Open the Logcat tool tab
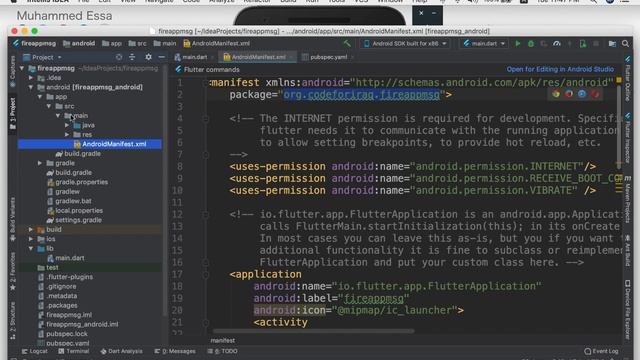640x360 pixels. 35,351
